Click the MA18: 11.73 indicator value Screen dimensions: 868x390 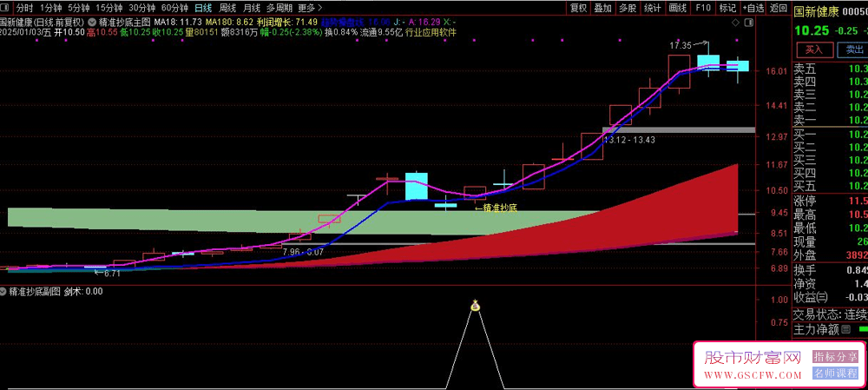pos(178,23)
